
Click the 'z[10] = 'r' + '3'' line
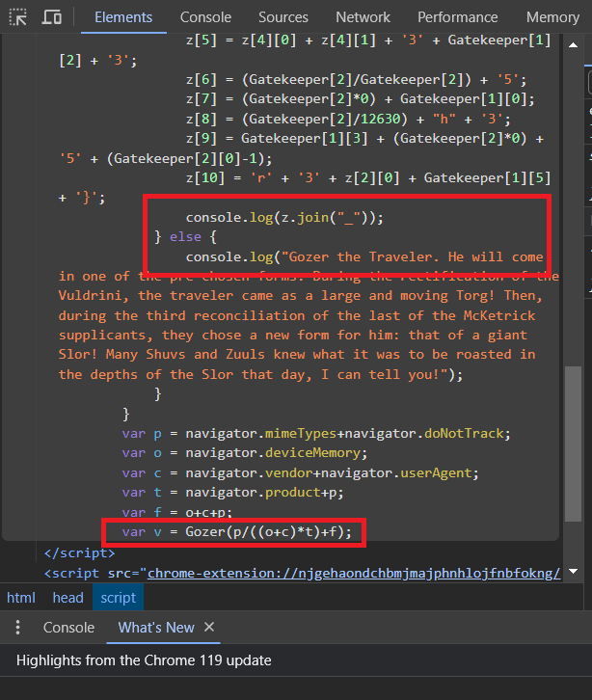(368, 177)
